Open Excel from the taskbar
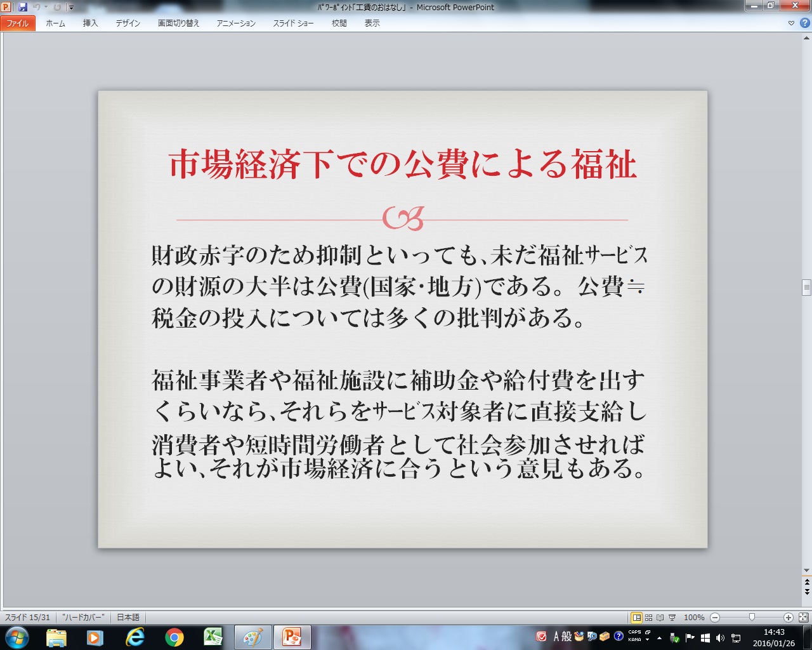This screenshot has height=650, width=812. (213, 637)
